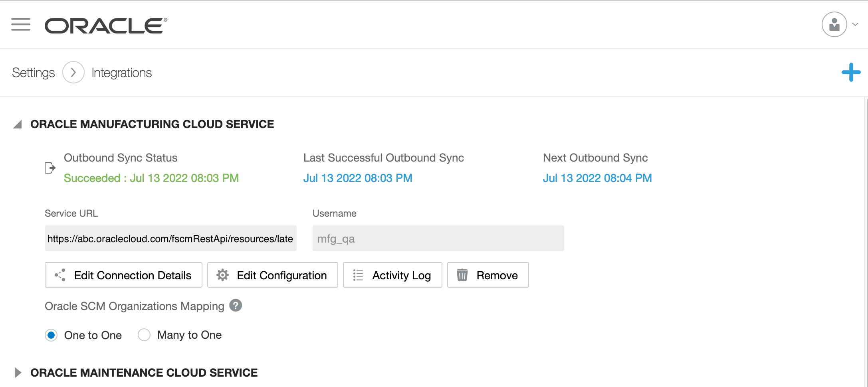Click the outbound sync status icon

50,168
